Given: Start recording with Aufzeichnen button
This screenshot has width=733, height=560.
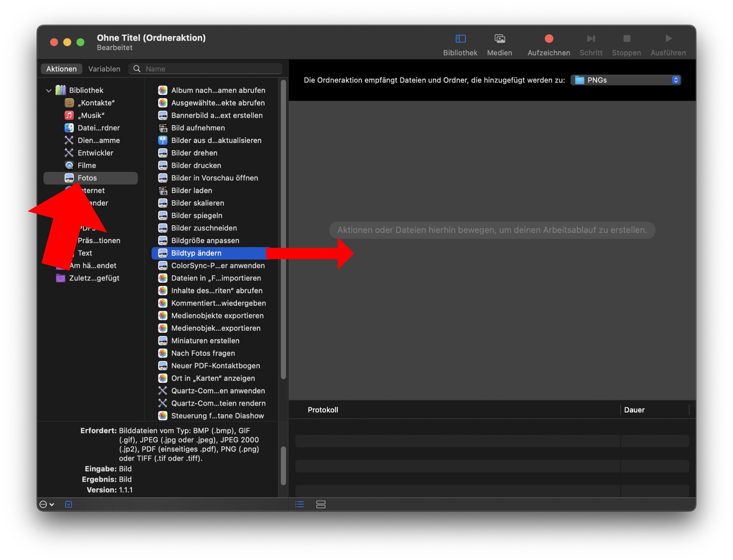Looking at the screenshot, I should [x=548, y=44].
